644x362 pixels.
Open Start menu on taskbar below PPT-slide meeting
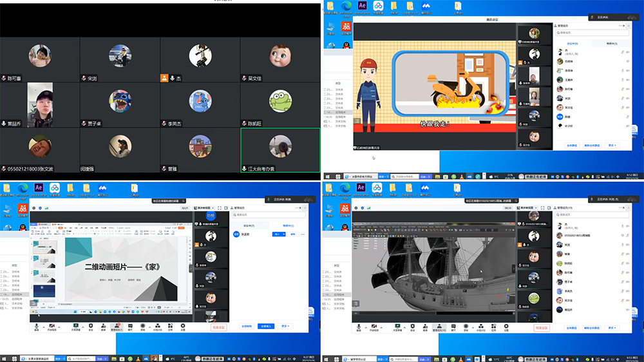pos(5,359)
